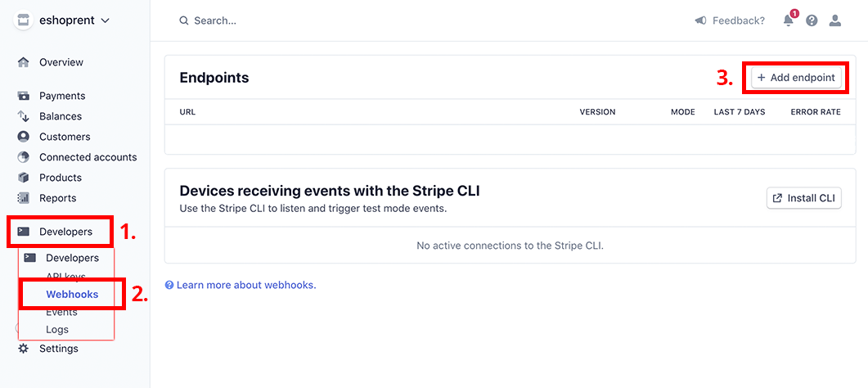
Task: Click the Reports chart icon
Action: [23, 197]
